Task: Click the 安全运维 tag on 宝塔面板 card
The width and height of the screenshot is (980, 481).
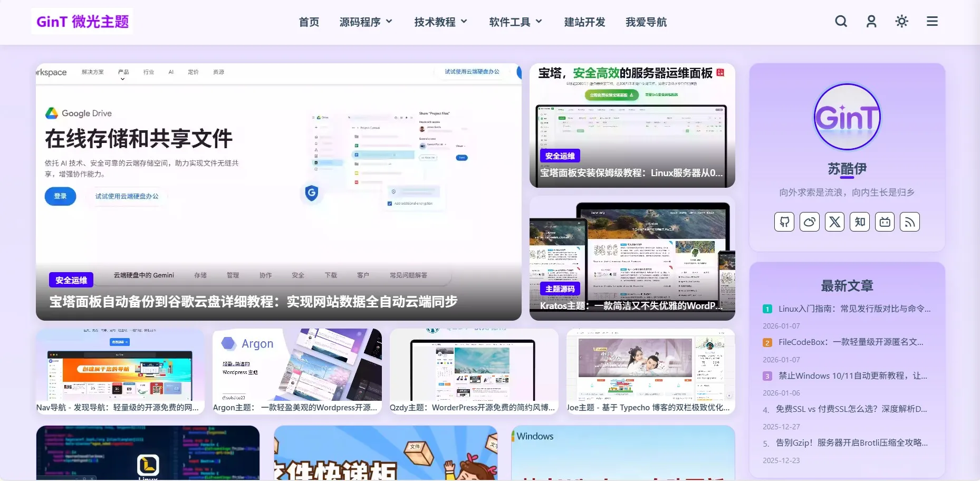Action: [560, 156]
